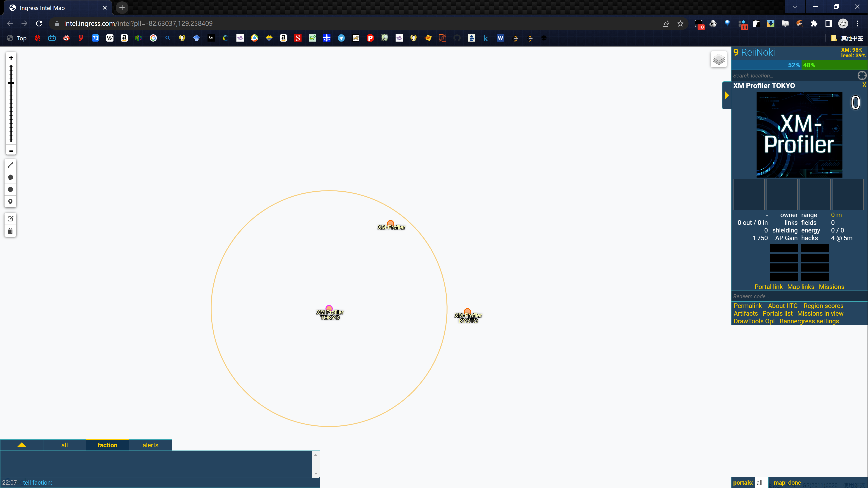Image resolution: width=868 pixels, height=488 pixels.
Task: Open Missions in view
Action: click(x=820, y=314)
